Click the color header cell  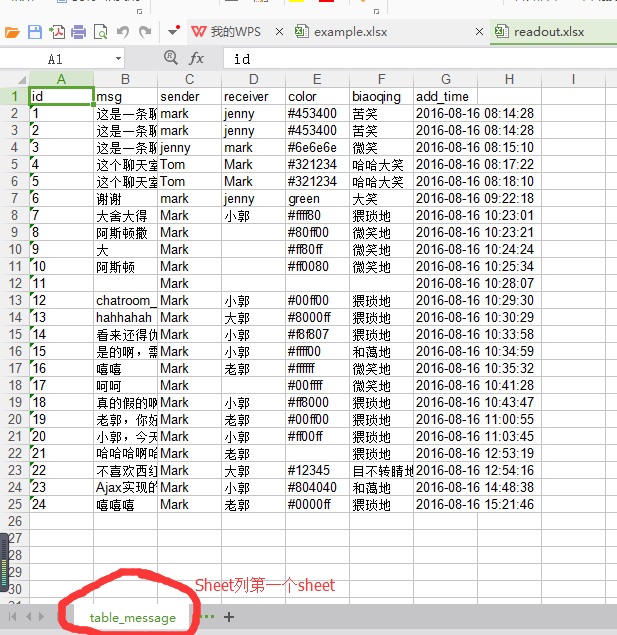pos(317,97)
